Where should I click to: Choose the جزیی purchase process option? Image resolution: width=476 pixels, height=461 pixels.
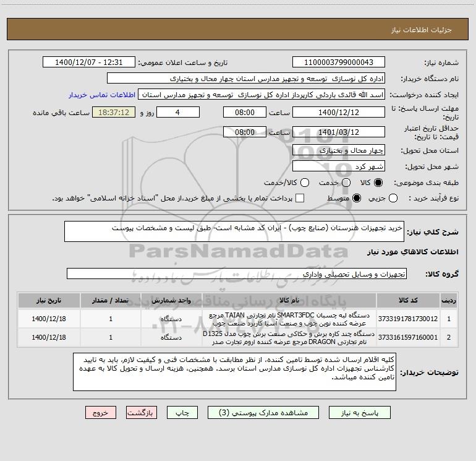pyautogui.click(x=393, y=198)
